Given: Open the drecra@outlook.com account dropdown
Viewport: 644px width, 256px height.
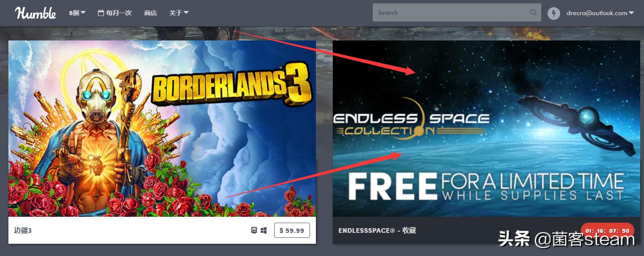Looking at the screenshot, I should click(x=600, y=13).
